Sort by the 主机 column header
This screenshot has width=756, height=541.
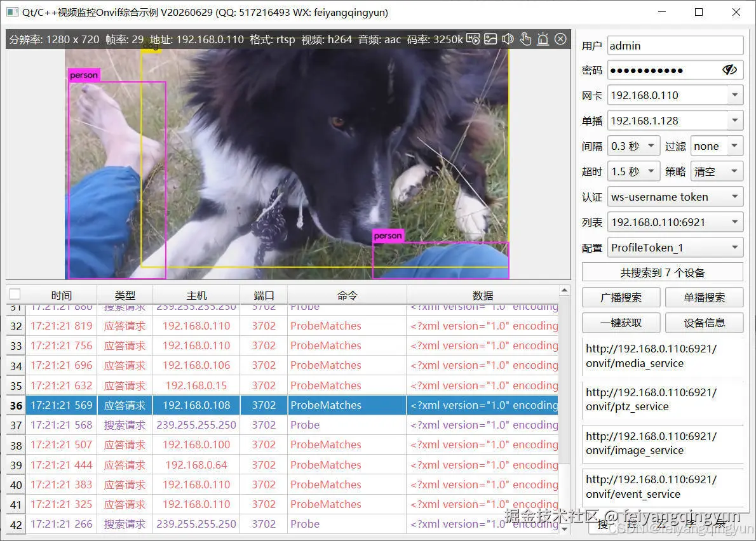pos(196,295)
